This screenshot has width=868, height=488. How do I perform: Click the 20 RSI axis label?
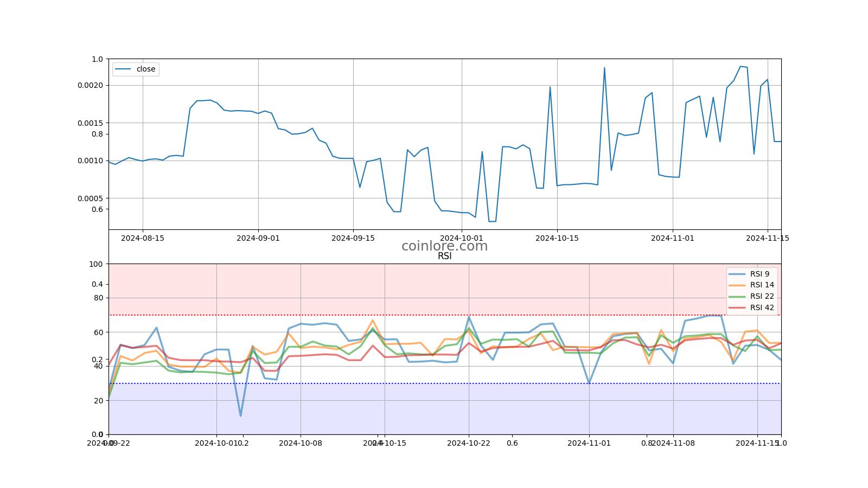tap(98, 401)
